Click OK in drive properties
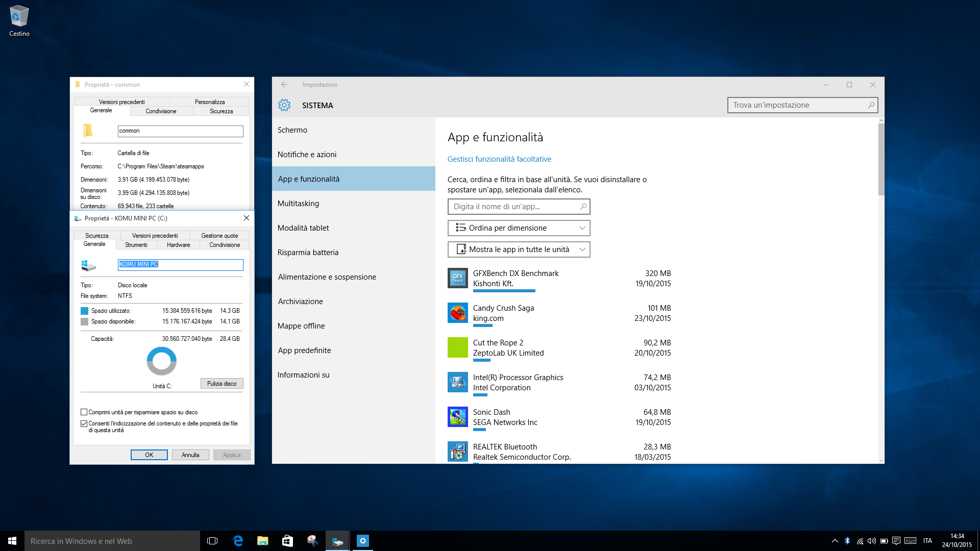 pos(149,455)
